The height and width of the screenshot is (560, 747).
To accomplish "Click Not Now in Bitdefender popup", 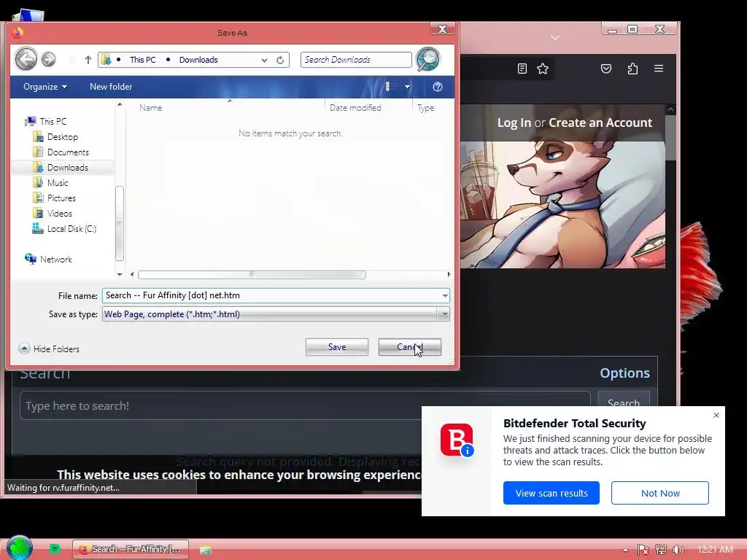I will point(659,493).
